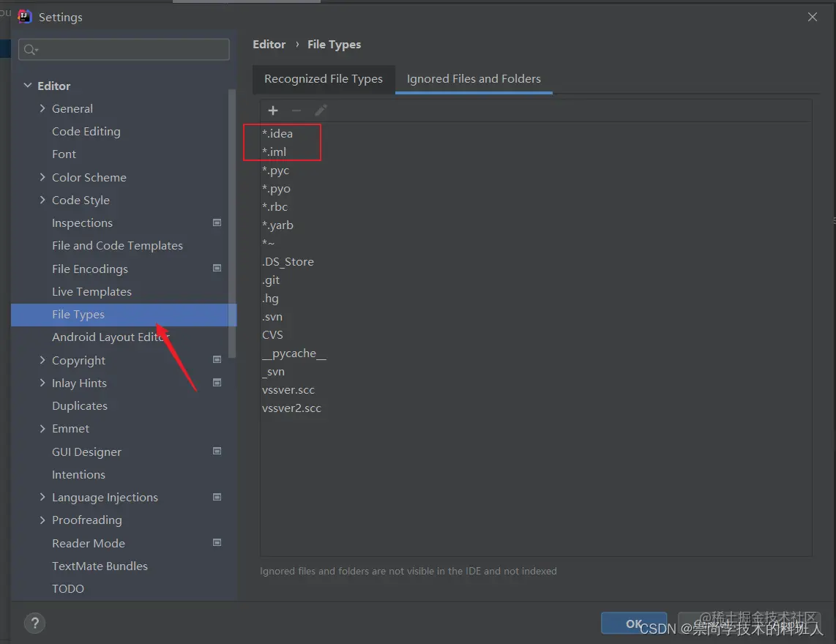Click the project-level icon beside Copyright
836x644 pixels.
click(x=217, y=359)
